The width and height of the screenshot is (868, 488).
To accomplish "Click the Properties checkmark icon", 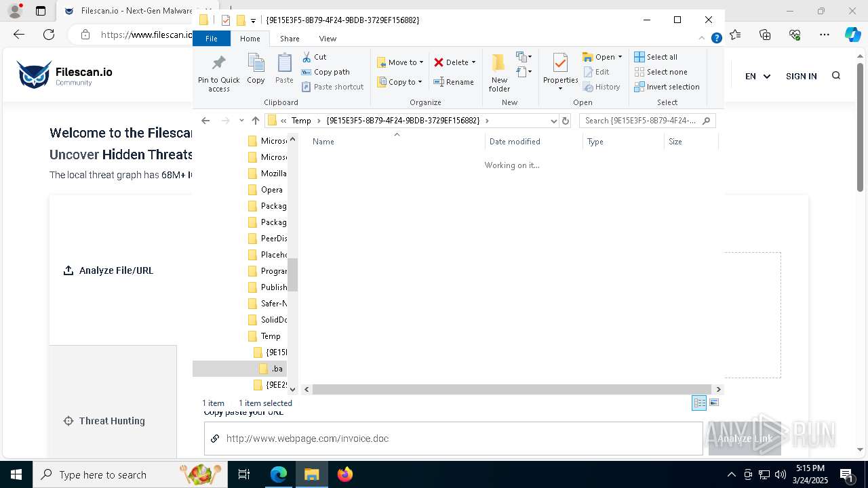I will 560,64.
